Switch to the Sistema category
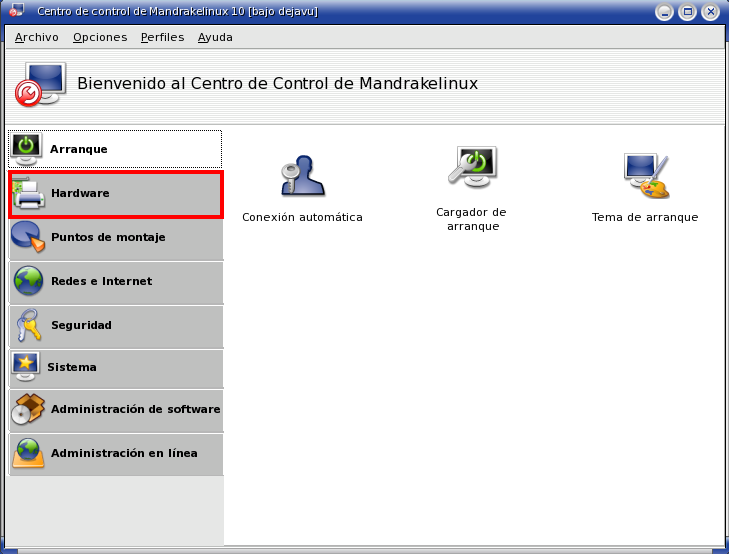729x554 pixels. pyautogui.click(x=116, y=368)
